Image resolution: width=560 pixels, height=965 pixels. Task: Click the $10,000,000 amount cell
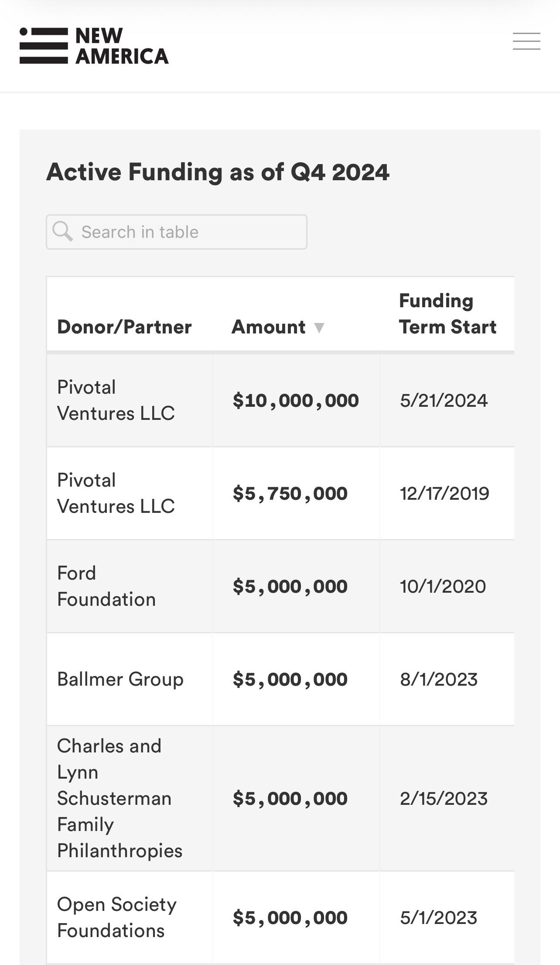coord(296,401)
